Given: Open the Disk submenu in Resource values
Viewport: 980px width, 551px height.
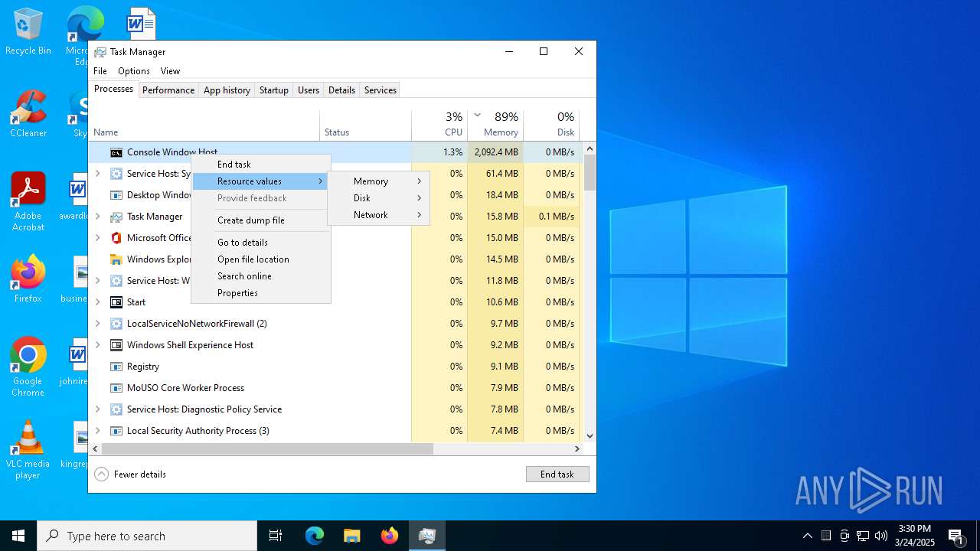Looking at the screenshot, I should [379, 198].
